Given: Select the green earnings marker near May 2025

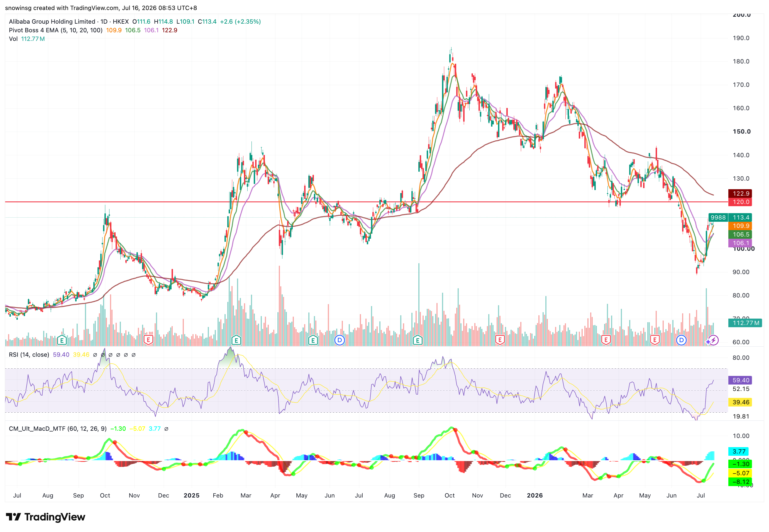Looking at the screenshot, I should (x=313, y=340).
